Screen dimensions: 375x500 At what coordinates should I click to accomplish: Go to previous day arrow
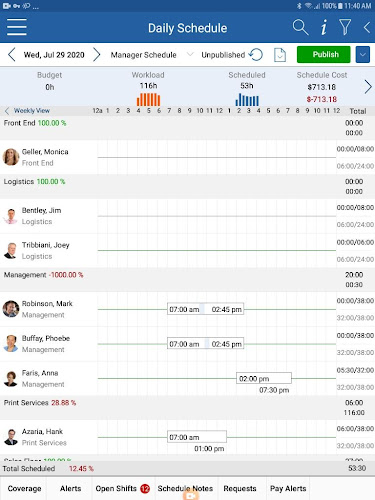12,55
